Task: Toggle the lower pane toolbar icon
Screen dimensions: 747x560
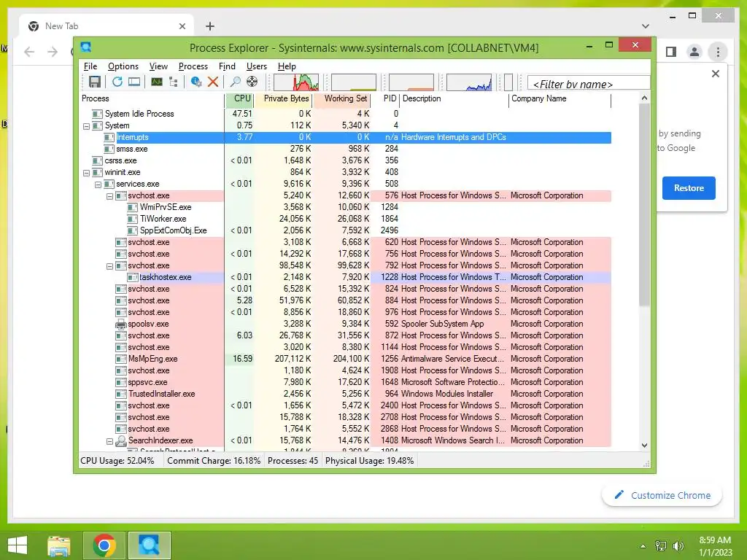Action: [x=134, y=82]
